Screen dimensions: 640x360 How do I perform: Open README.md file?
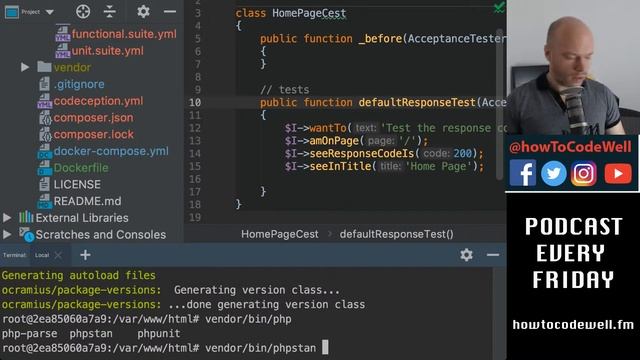[x=87, y=201]
